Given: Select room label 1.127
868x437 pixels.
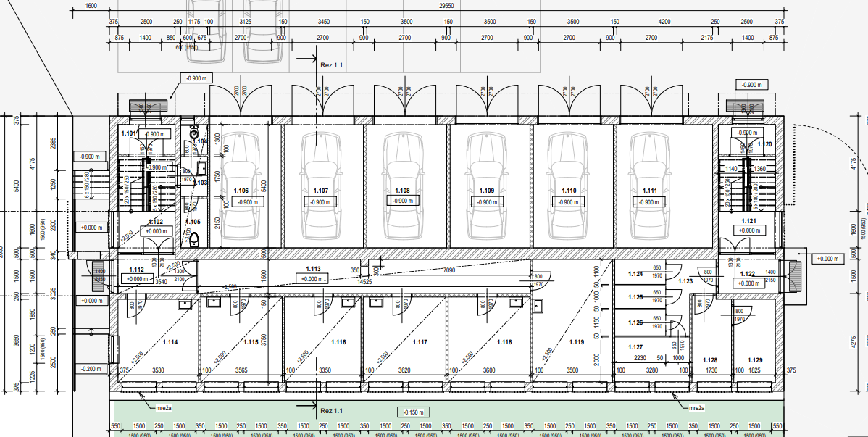Looking at the screenshot, I should pos(635,347).
